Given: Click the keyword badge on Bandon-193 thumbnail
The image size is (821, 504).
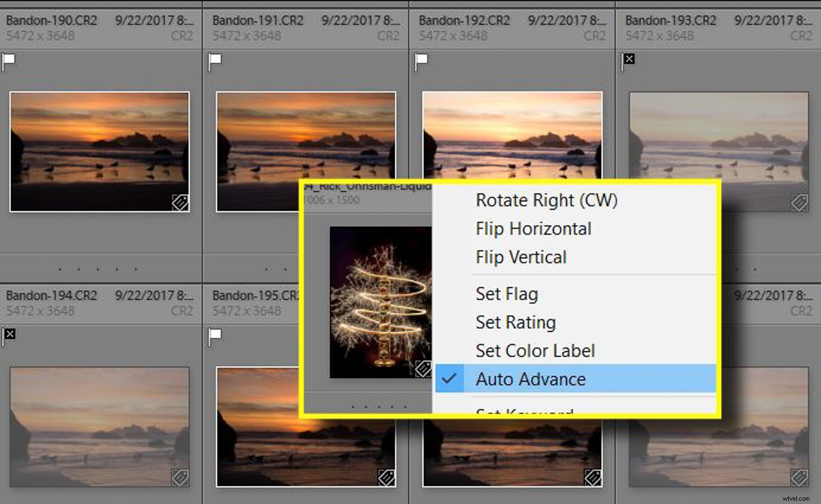Looking at the screenshot, I should (799, 202).
